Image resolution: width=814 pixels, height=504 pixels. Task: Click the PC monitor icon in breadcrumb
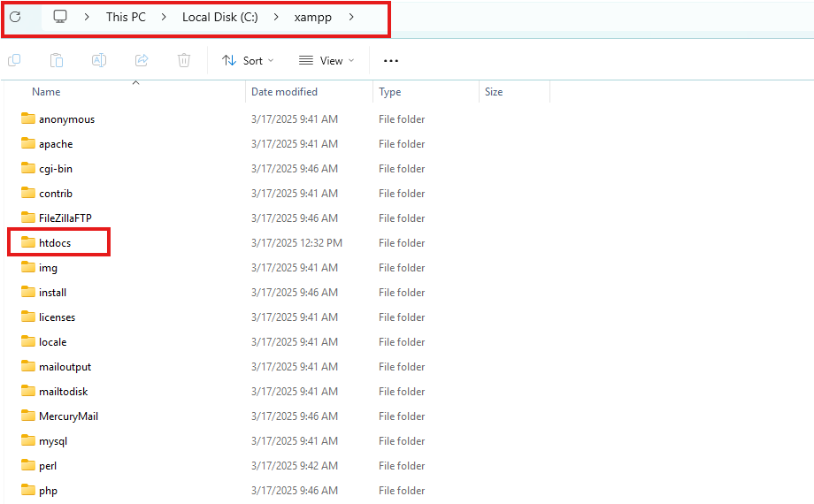point(60,17)
